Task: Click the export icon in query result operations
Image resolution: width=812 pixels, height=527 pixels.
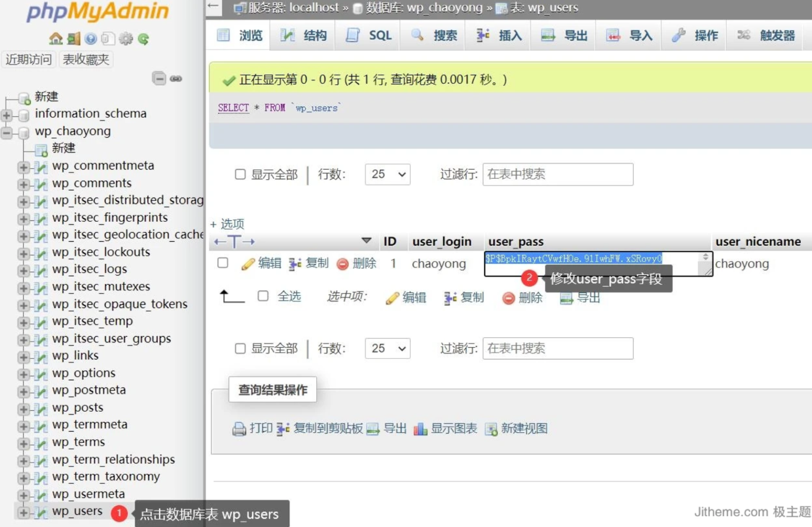Action: tap(373, 429)
